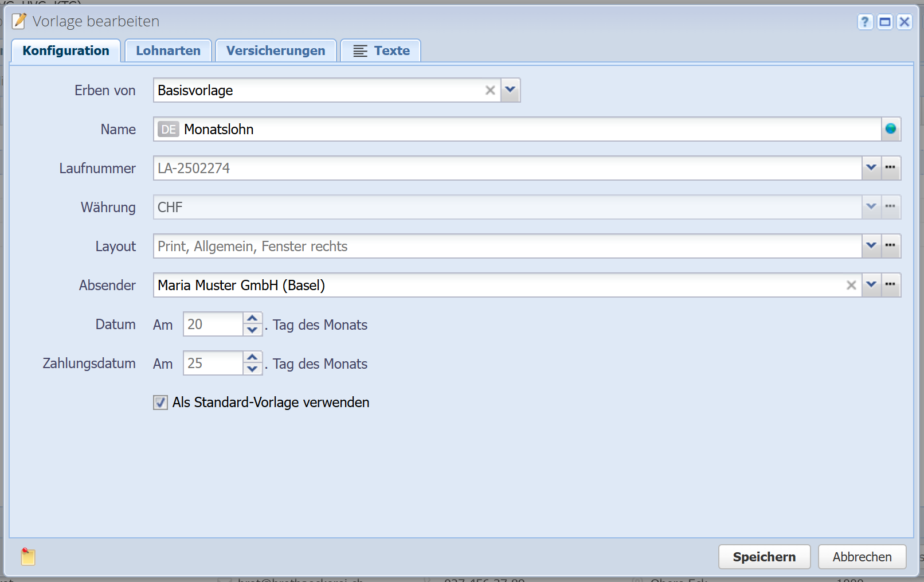Open the Layout more options ellipsis
The width and height of the screenshot is (924, 582).
tap(890, 246)
